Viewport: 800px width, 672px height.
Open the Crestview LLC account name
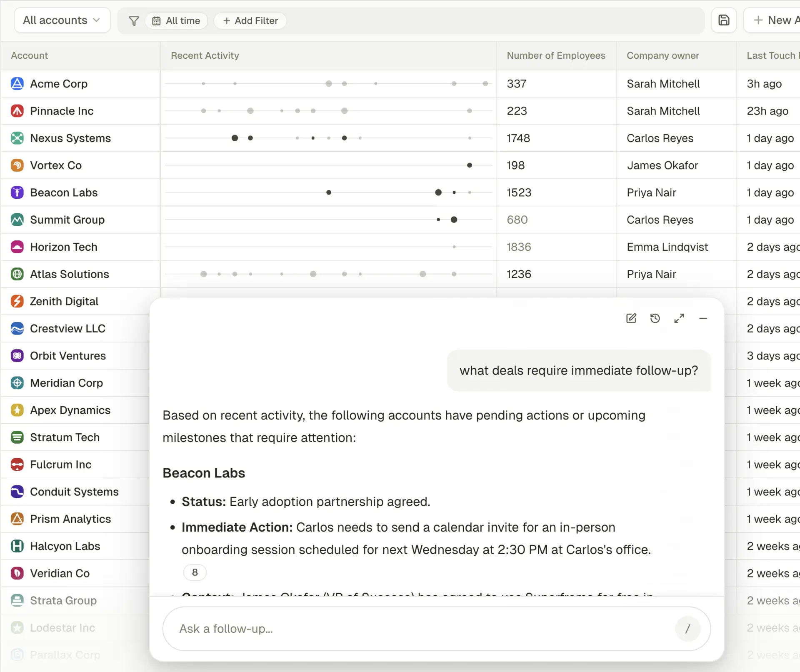point(68,329)
